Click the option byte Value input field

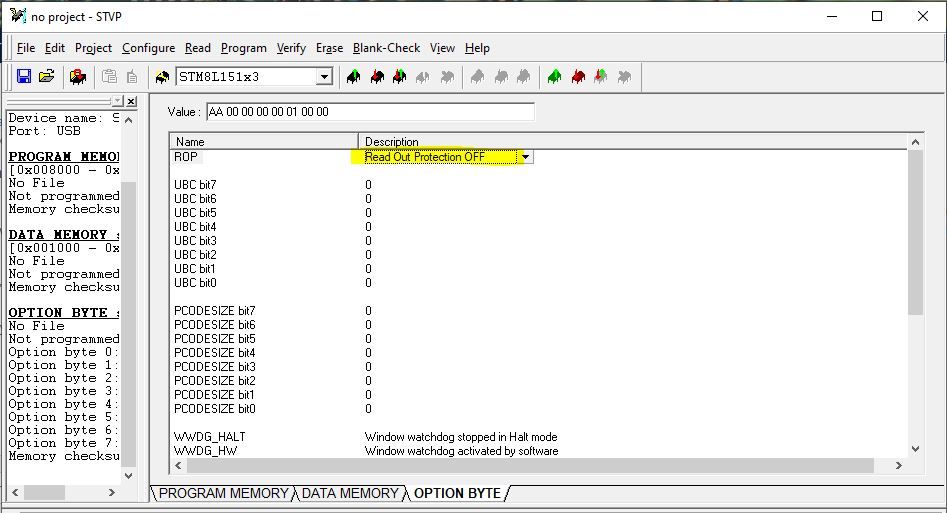tap(370, 112)
